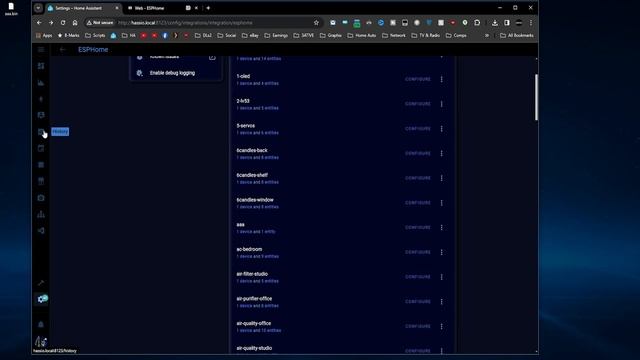Click the page vertical scrollbar thumb
This screenshot has width=640, height=360.
click(x=536, y=97)
